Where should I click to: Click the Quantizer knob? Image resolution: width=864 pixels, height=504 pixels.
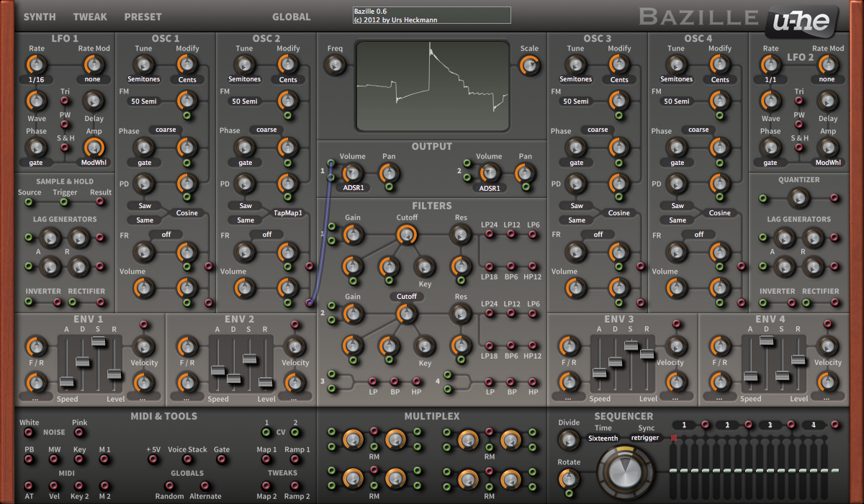(798, 197)
